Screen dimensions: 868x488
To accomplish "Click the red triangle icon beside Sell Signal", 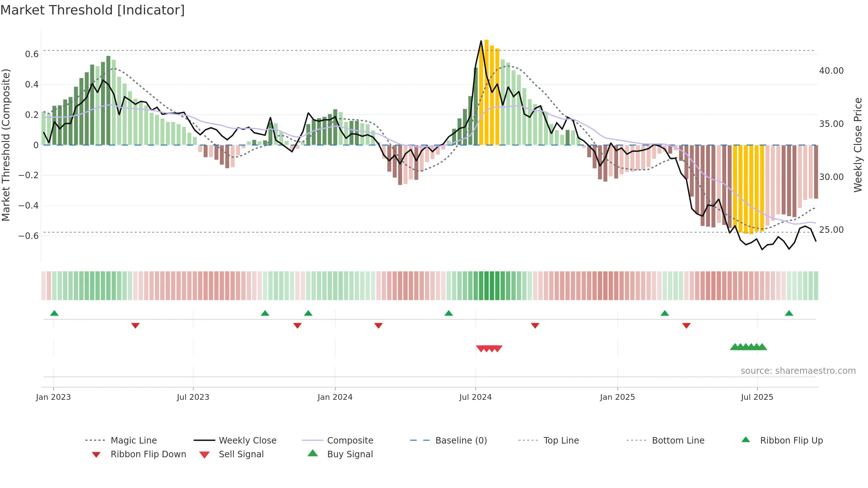I will tap(204, 455).
